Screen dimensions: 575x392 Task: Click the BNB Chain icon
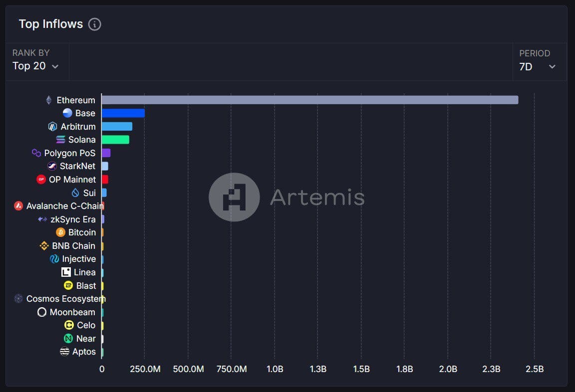(x=44, y=246)
